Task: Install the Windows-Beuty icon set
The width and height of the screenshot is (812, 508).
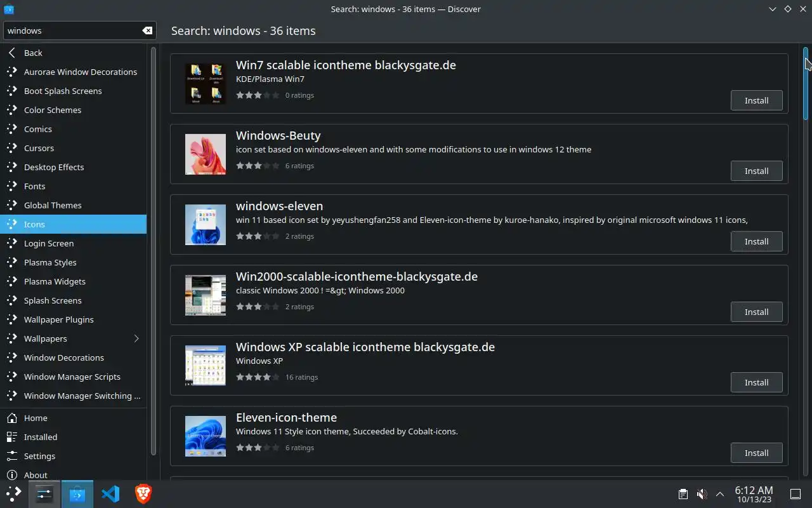Action: [756, 171]
